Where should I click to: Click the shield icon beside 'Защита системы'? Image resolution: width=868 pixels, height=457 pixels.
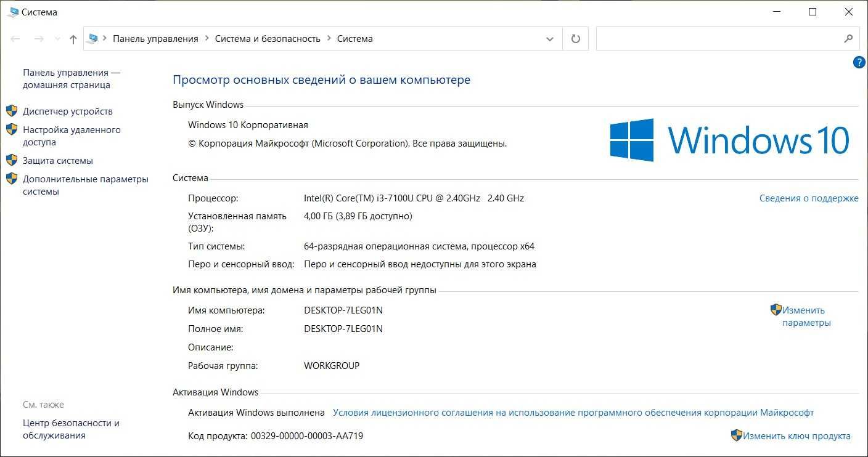coord(12,160)
